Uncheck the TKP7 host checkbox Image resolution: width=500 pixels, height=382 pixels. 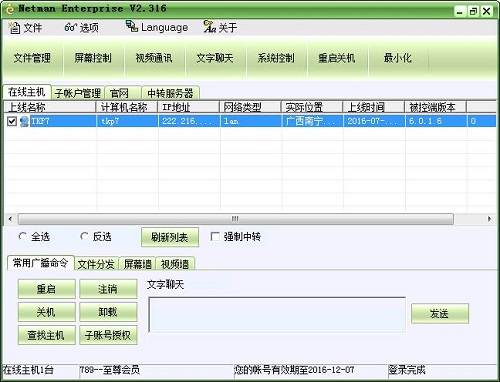[12, 121]
